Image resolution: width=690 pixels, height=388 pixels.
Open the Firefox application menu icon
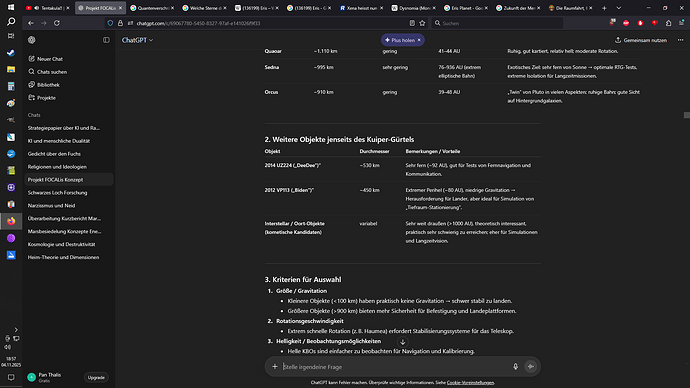click(681, 23)
